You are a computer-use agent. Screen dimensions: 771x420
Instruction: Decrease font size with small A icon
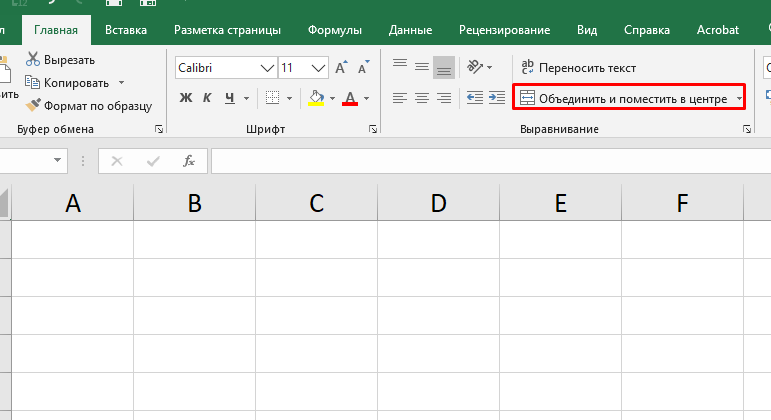(x=364, y=67)
